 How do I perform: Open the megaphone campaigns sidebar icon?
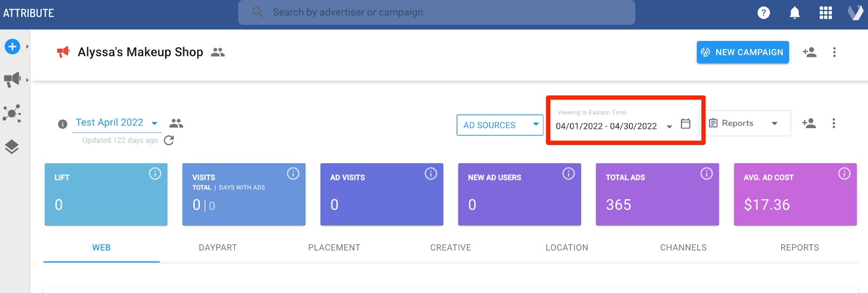tap(12, 79)
